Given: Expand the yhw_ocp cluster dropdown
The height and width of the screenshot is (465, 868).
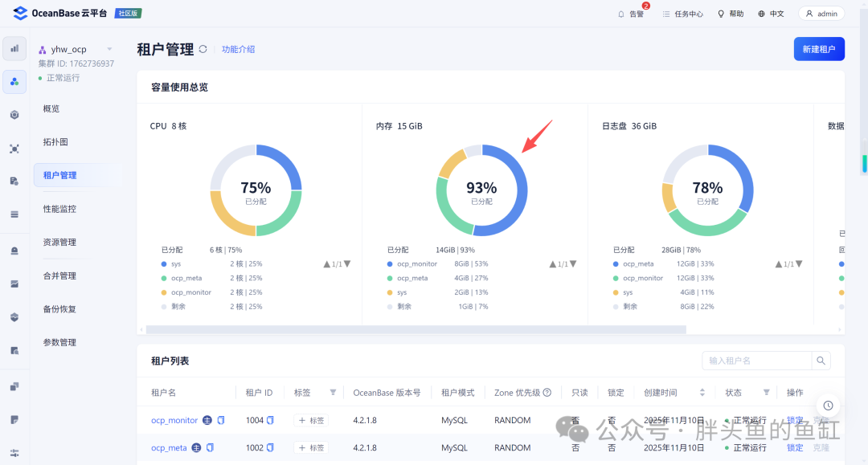Looking at the screenshot, I should pos(109,49).
